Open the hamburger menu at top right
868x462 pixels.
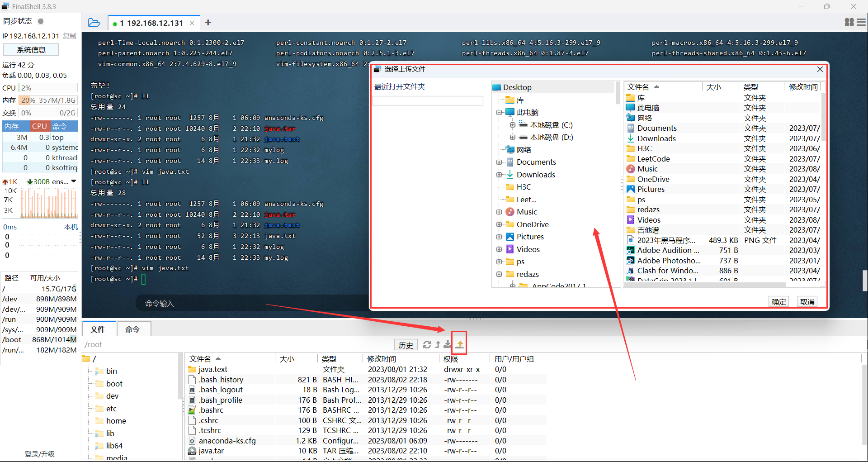(861, 22)
